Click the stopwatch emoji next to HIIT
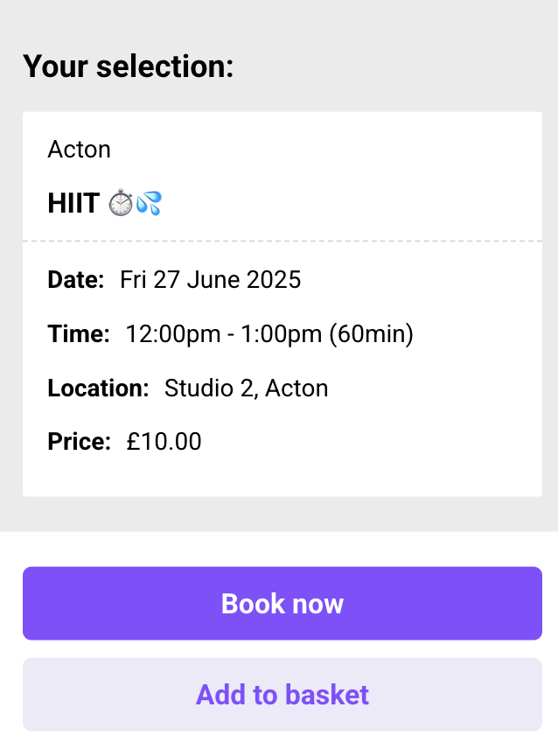This screenshot has width=558, height=756. point(121,203)
